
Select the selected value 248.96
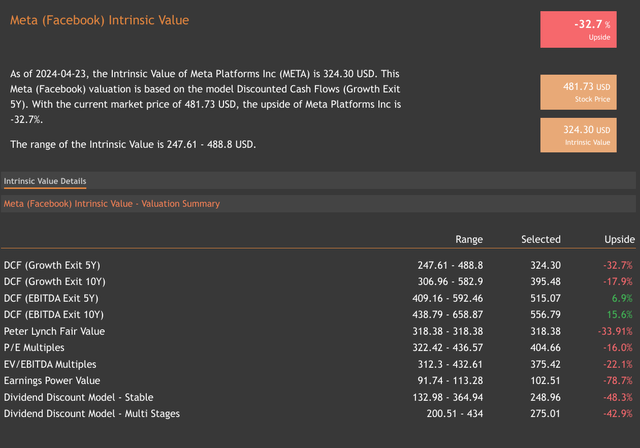tap(546, 397)
